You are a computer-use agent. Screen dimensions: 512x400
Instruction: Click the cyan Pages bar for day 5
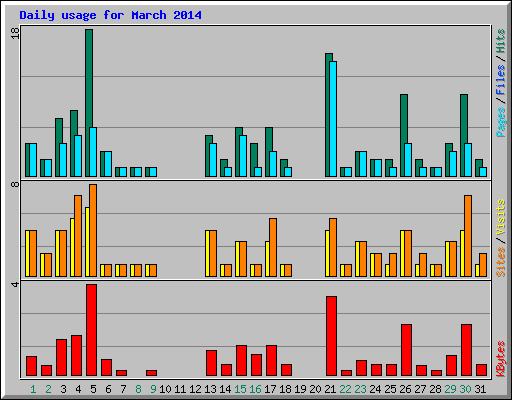pyautogui.click(x=93, y=152)
